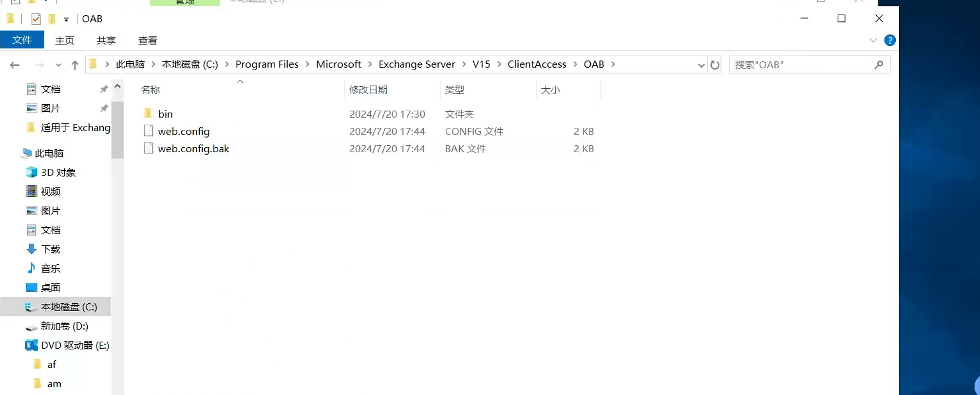Screen dimensions: 980x395
Task: Open the Customize Quick Access Toolbar dropdown
Action: coord(66,20)
